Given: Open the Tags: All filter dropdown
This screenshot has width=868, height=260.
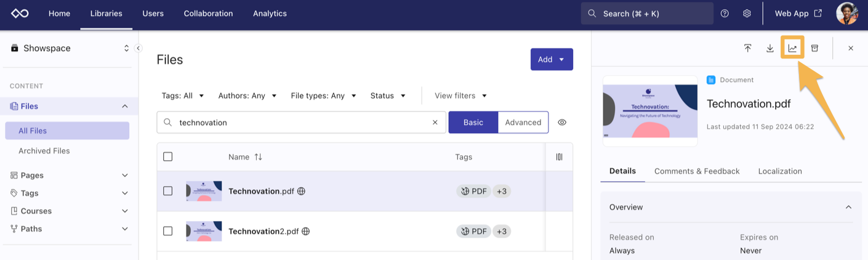Looking at the screenshot, I should click(183, 95).
